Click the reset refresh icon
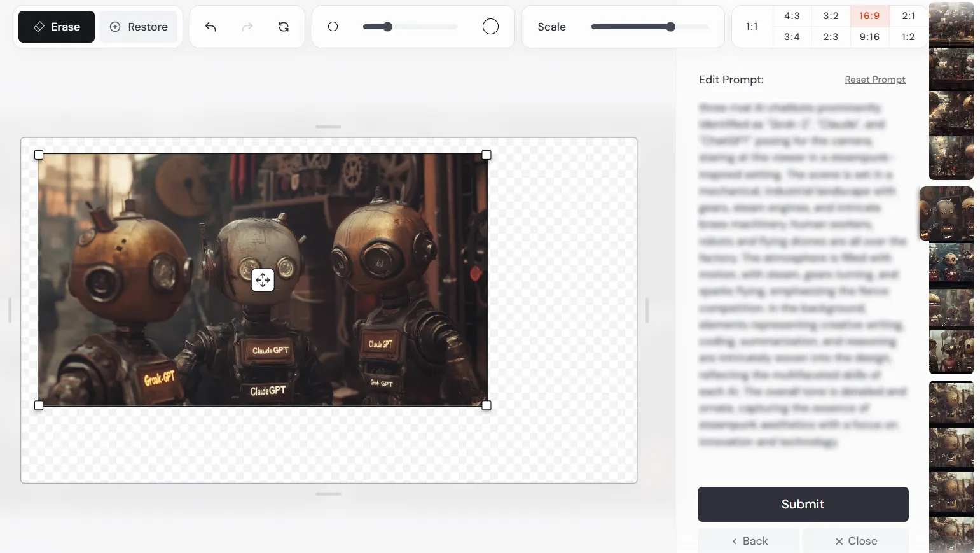This screenshot has height=553, width=980. click(x=284, y=27)
